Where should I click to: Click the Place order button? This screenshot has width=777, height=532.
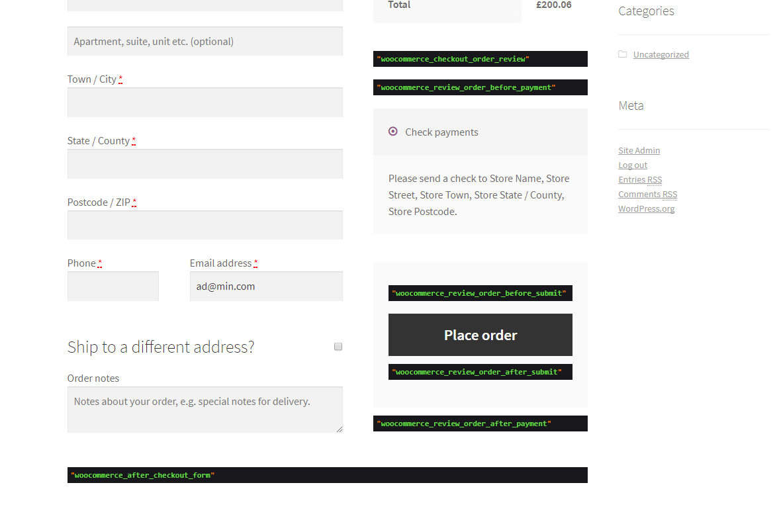[x=480, y=335]
